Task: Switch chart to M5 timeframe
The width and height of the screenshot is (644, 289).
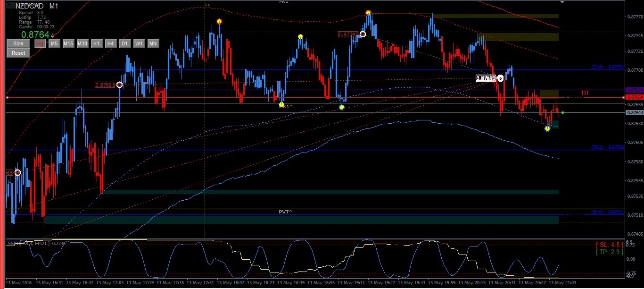Action: (55, 43)
